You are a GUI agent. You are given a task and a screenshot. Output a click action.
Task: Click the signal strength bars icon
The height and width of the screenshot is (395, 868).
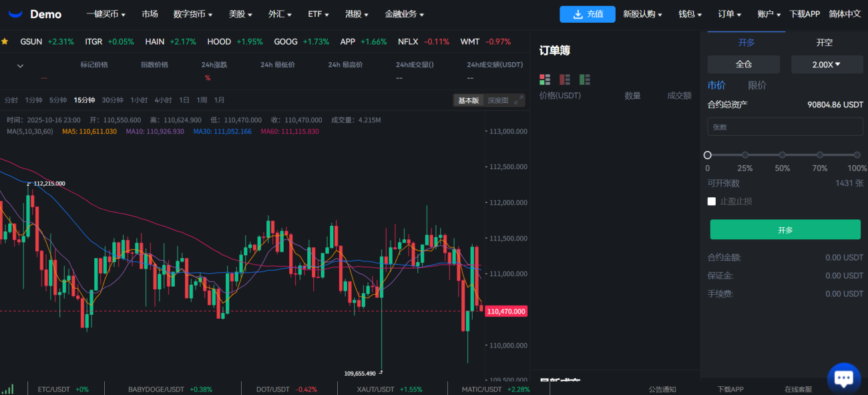7,389
